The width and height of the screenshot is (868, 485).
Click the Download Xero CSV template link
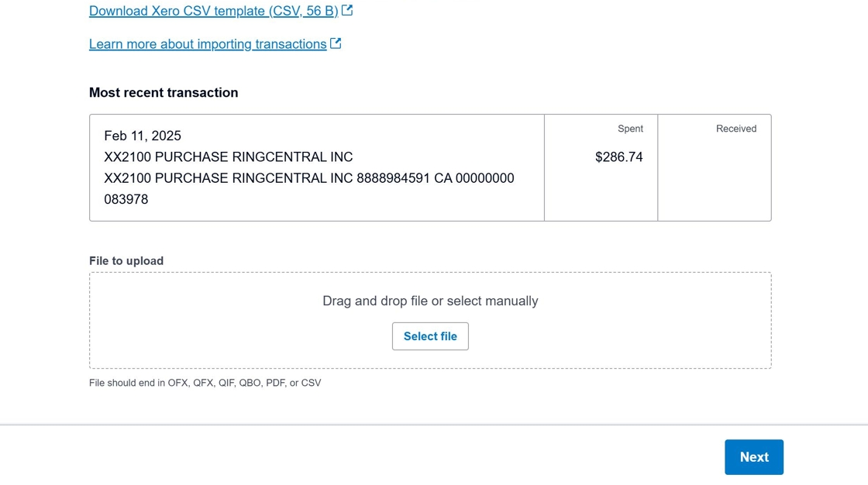[x=213, y=11]
